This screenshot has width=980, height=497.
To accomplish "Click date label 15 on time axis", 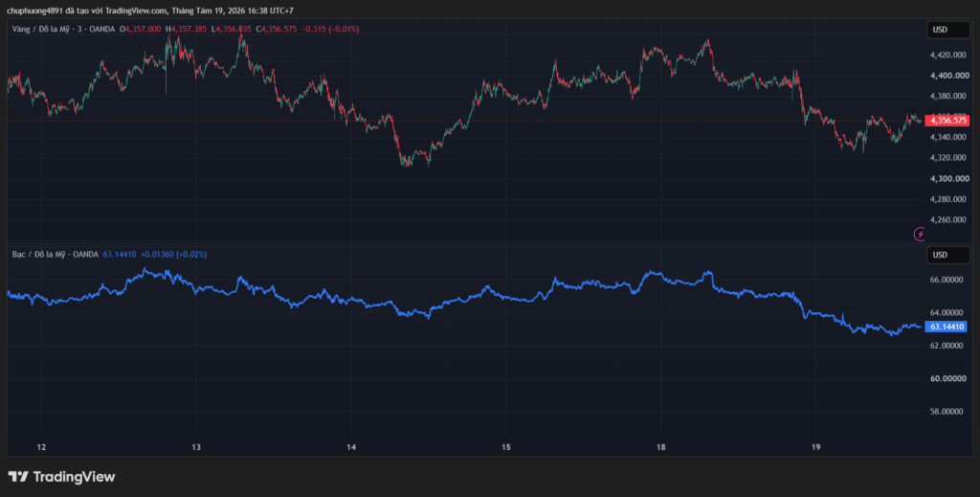I will [x=506, y=447].
